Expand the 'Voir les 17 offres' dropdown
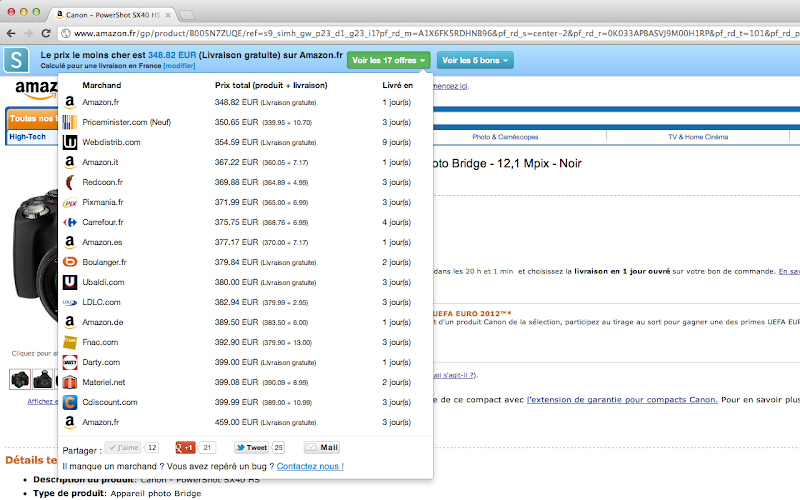 [389, 60]
